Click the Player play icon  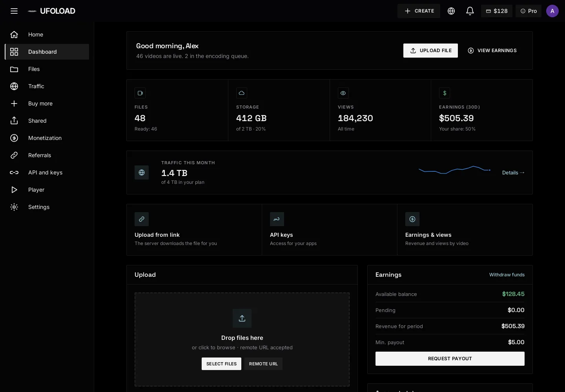click(x=14, y=190)
